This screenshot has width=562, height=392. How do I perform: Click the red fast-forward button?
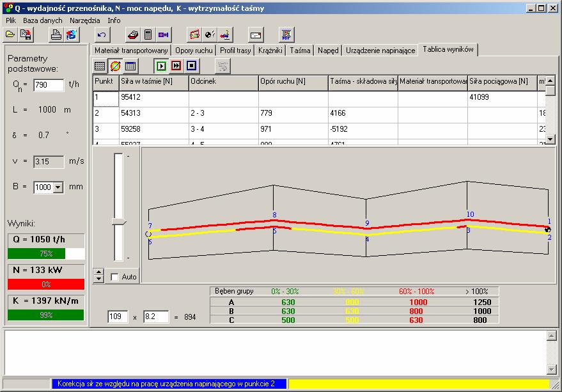176,66
